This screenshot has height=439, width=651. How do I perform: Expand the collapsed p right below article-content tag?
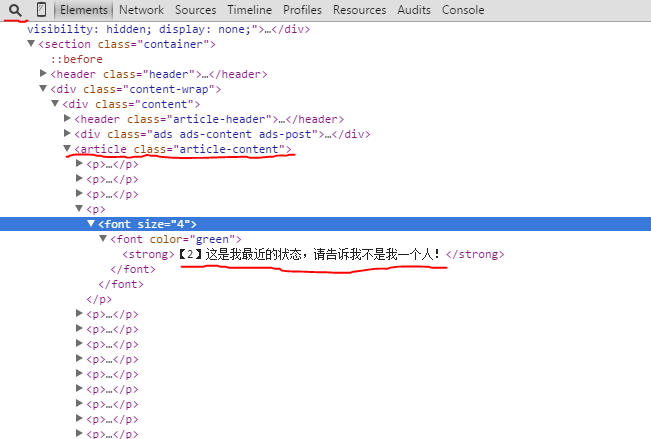tap(79, 163)
